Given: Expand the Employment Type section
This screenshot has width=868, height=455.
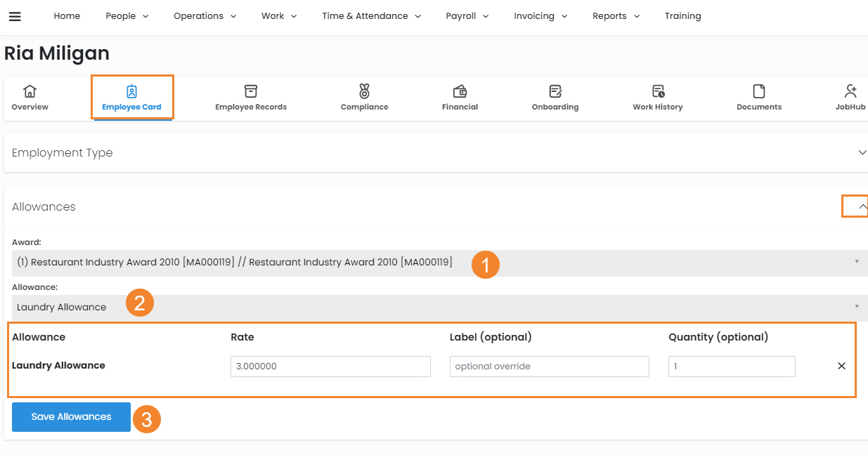Looking at the screenshot, I should tap(862, 152).
